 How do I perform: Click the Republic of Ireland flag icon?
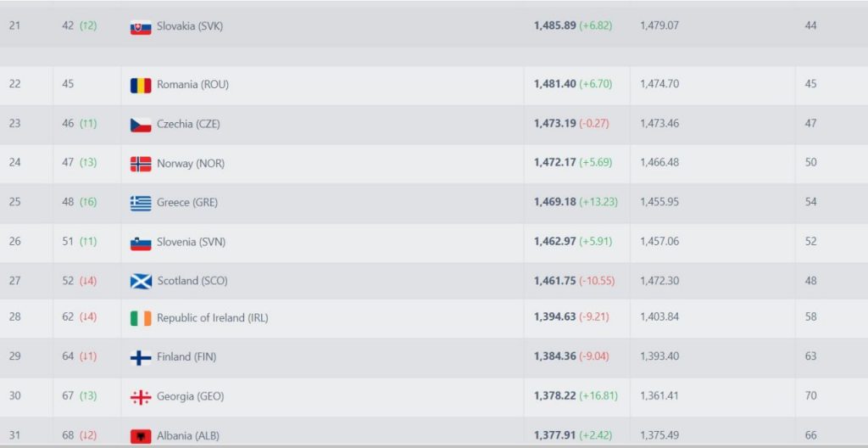click(141, 318)
